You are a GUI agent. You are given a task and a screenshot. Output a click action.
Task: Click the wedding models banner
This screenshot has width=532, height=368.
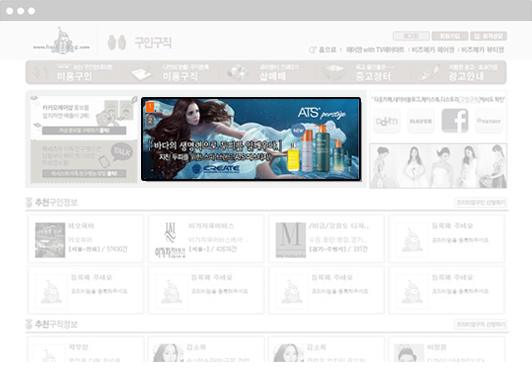(438, 166)
